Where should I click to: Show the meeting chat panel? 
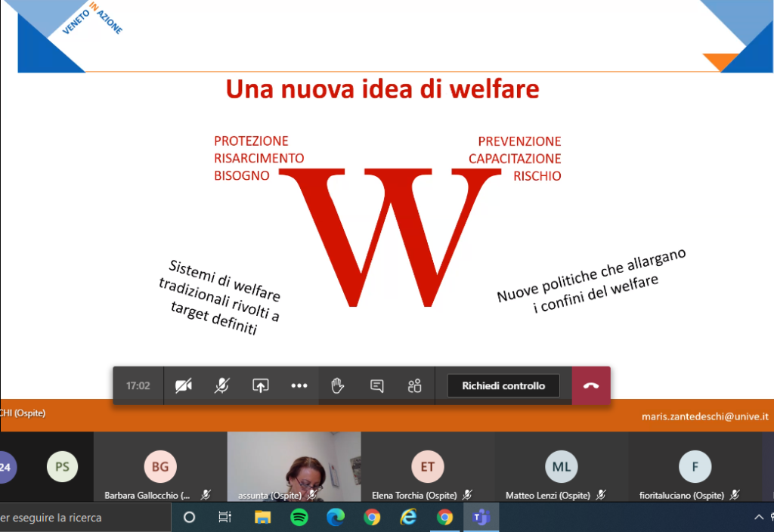click(376, 385)
